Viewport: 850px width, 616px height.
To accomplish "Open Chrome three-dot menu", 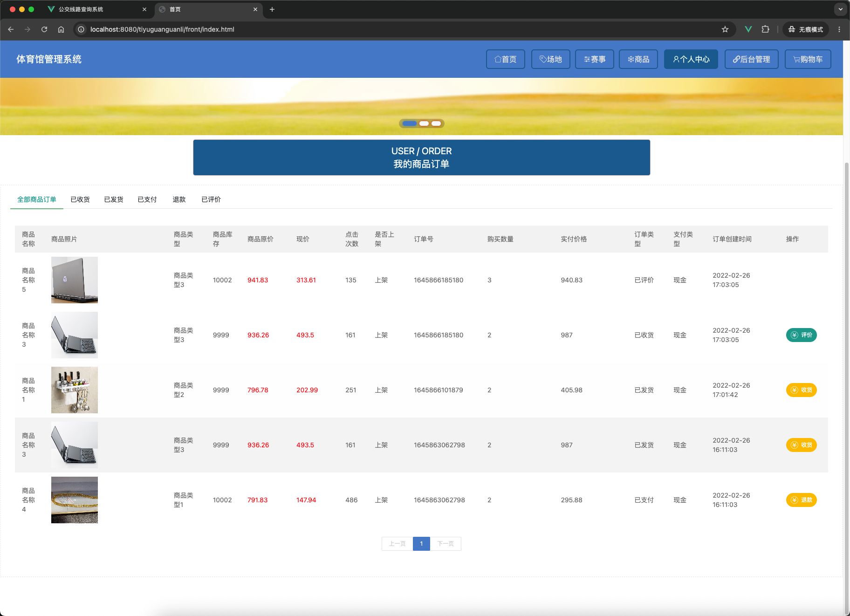I will click(839, 29).
